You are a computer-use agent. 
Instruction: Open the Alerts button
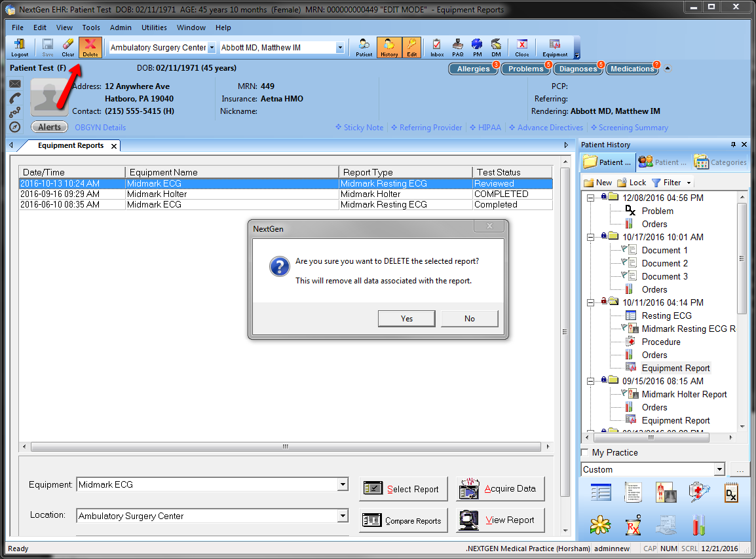[x=49, y=127]
